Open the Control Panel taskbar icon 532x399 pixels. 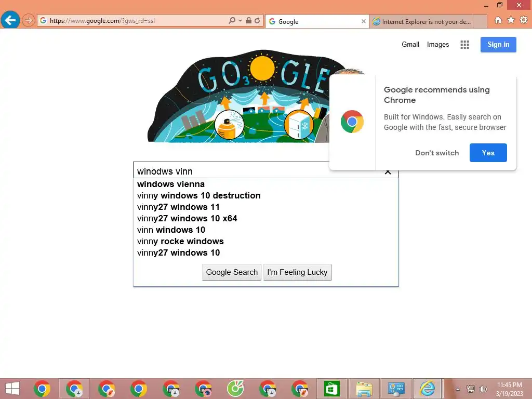395,389
